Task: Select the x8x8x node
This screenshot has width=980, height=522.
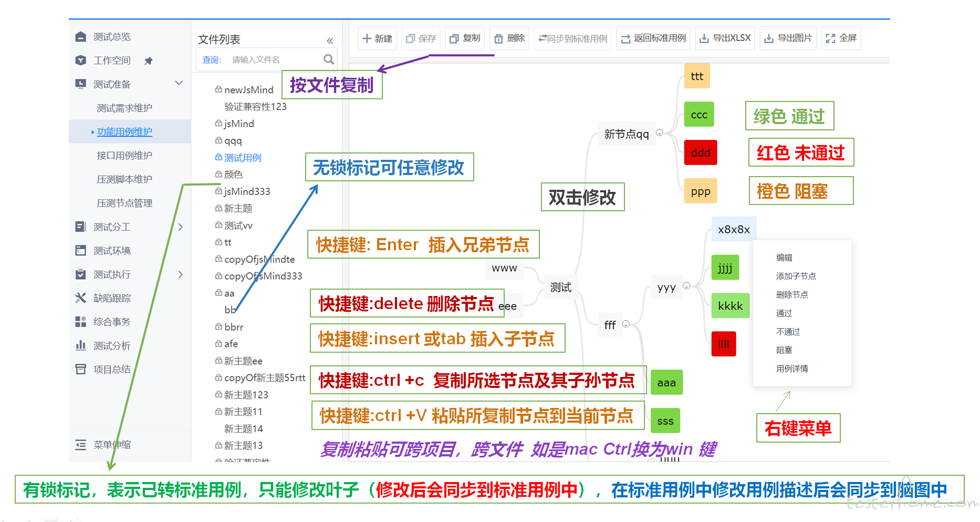Action: pyautogui.click(x=734, y=229)
